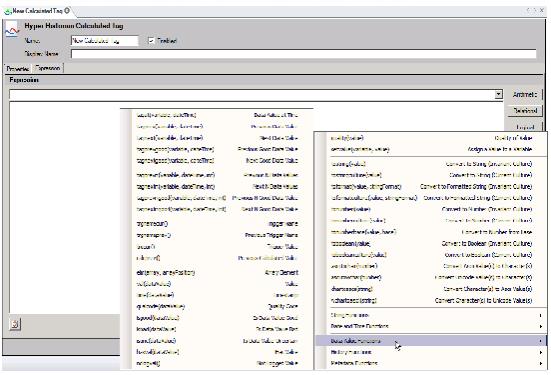Screen dimensions: 551x375
Task: Switch to the Properties tab
Action: point(18,69)
